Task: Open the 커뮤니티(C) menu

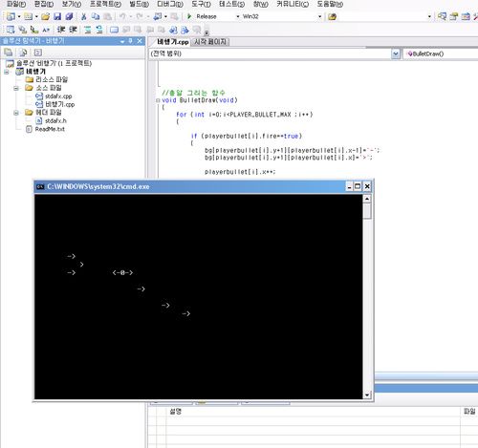Action: pos(293,4)
